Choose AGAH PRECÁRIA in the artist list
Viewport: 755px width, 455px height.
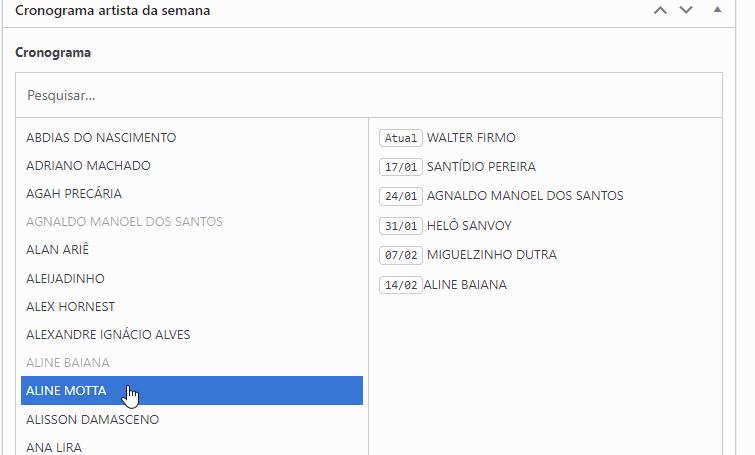74,193
